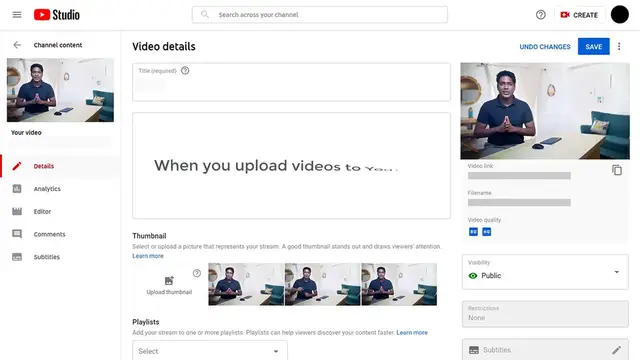640x360 pixels.
Task: Choose the first auto-generated thumbnail
Action: (246, 284)
